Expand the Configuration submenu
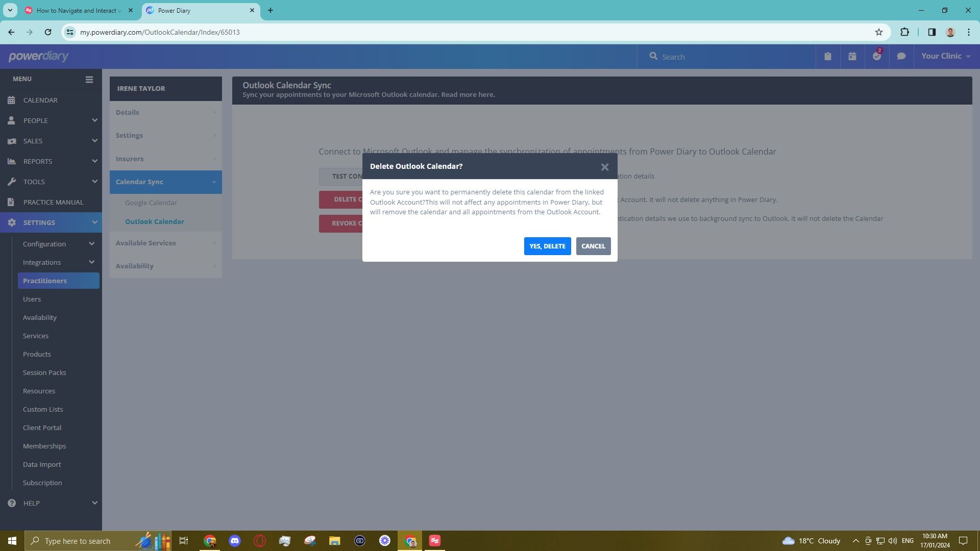Screen dimensions: 980x551 [59, 244]
